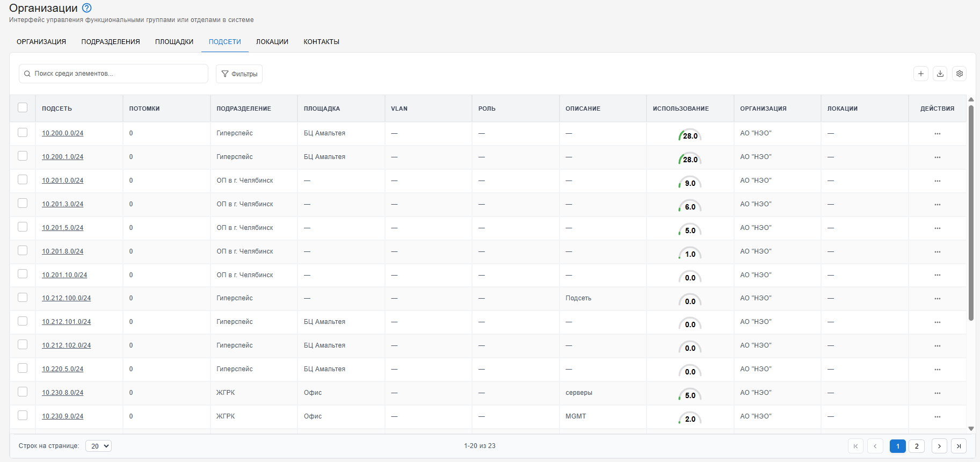Select the checkbox for row 10.230.8.0/24
The height and width of the screenshot is (462, 980).
[23, 392]
